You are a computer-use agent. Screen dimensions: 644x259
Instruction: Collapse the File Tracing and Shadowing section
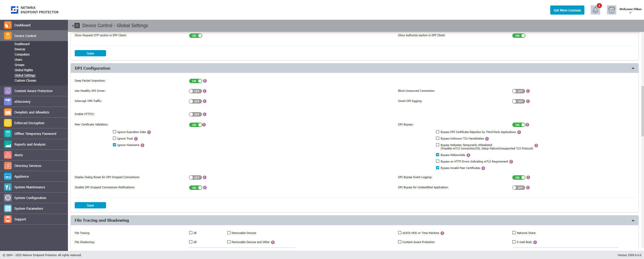(633, 220)
